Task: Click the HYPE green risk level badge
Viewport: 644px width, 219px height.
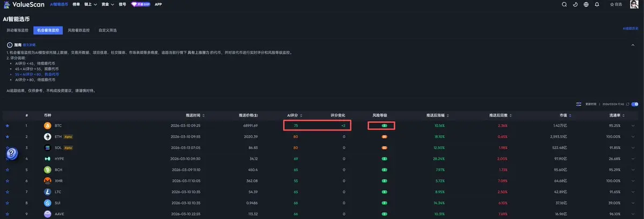Action: [385, 159]
